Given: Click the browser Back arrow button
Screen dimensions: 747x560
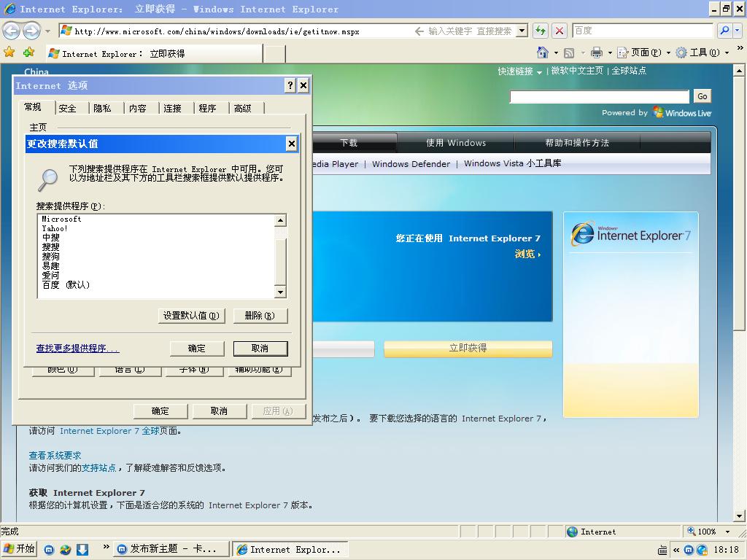Looking at the screenshot, I should [11, 31].
